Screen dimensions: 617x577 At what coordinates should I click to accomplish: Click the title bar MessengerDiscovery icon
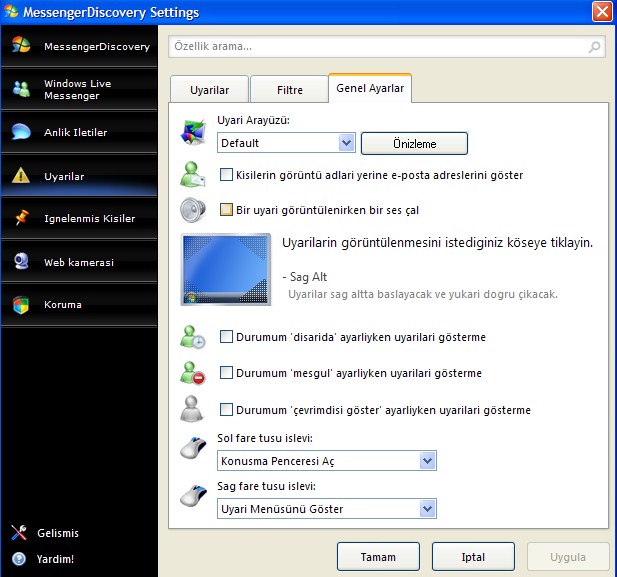point(11,12)
